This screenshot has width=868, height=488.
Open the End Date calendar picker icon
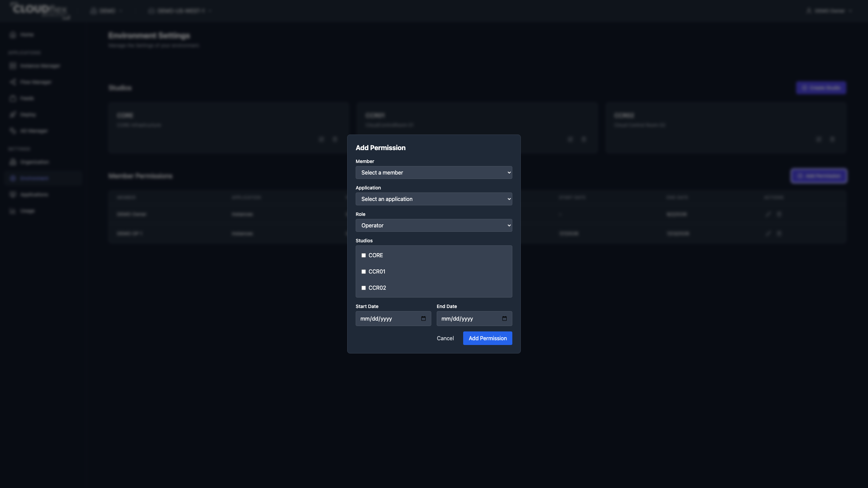coord(505,319)
